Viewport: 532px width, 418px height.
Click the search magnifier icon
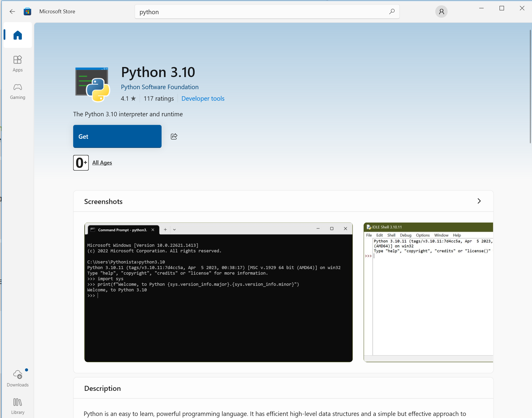coord(392,12)
